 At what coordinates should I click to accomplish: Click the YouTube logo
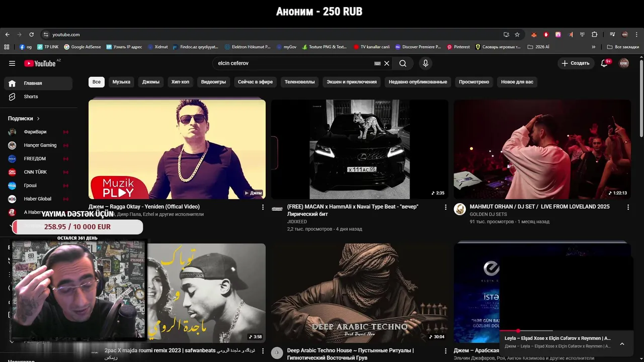[40, 63]
